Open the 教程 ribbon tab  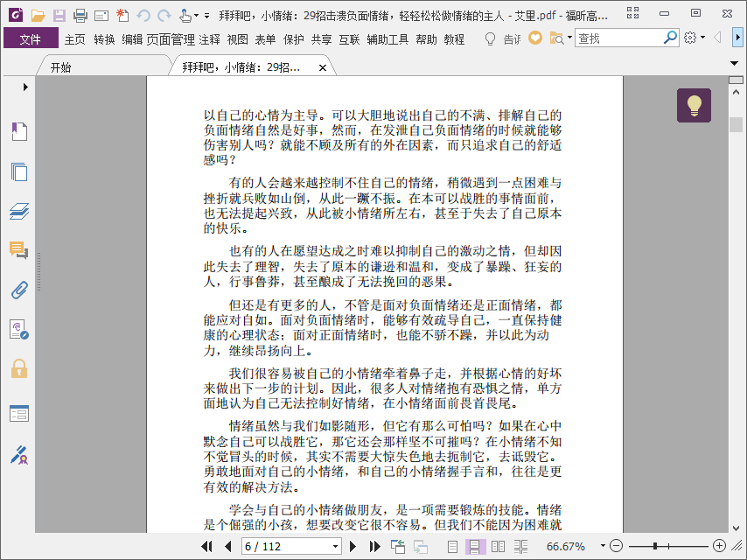[454, 39]
